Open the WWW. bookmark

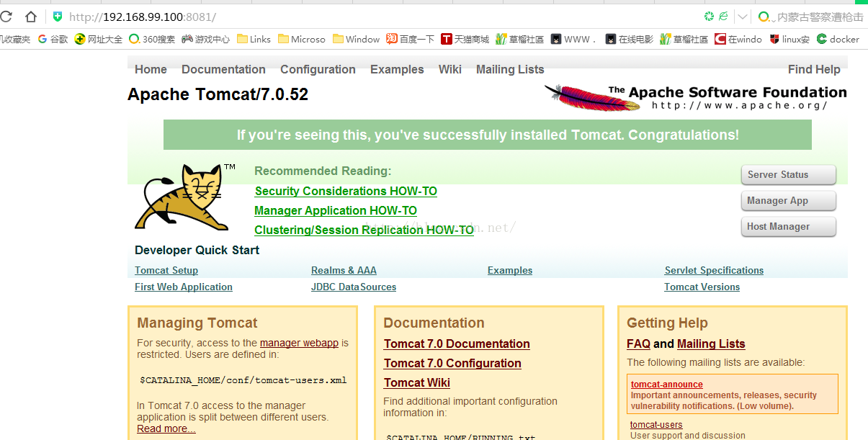(x=574, y=39)
